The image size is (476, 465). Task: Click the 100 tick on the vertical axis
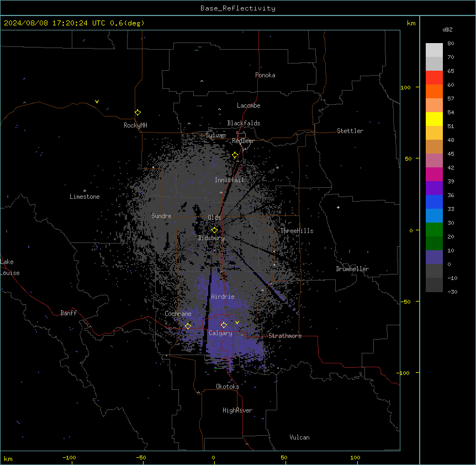pos(405,87)
